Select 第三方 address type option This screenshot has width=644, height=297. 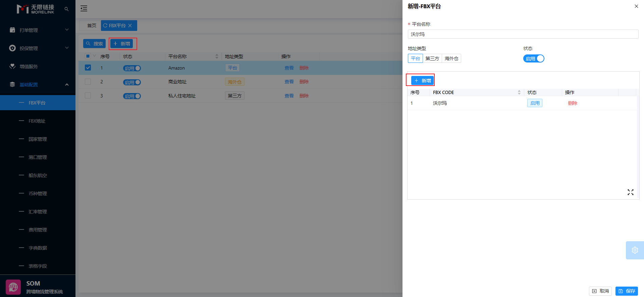432,58
